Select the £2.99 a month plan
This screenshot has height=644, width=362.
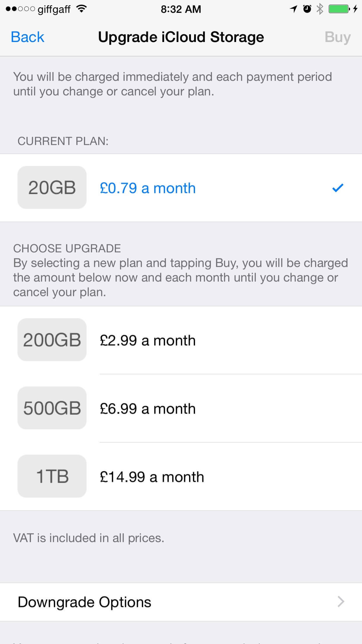147,340
